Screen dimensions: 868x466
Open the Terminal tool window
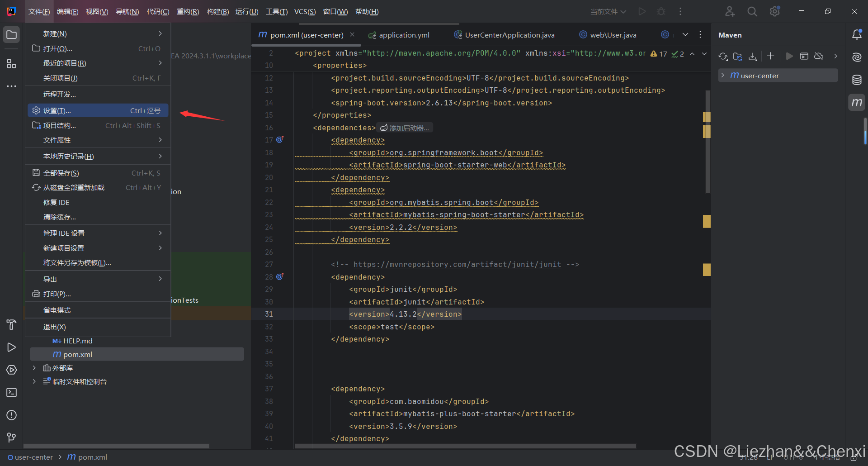[x=12, y=392]
